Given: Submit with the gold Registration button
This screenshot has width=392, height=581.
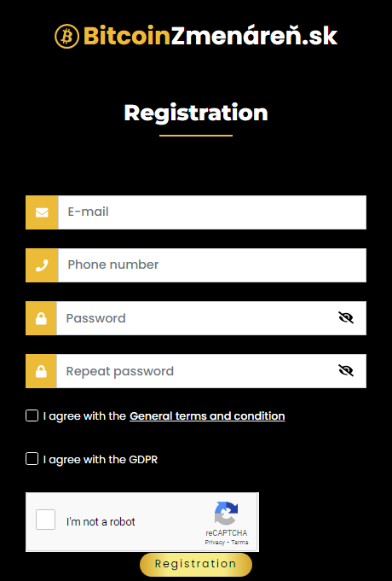Looking at the screenshot, I should click(x=196, y=564).
